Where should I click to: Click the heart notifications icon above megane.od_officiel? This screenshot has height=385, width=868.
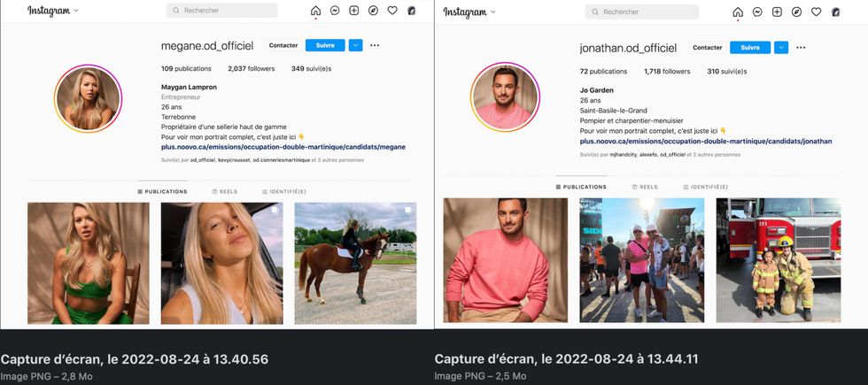[392, 12]
